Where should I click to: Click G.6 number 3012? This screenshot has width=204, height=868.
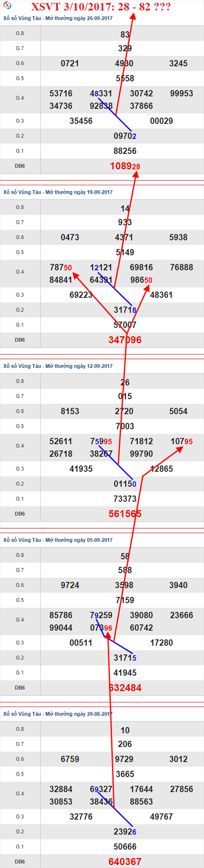point(178,759)
